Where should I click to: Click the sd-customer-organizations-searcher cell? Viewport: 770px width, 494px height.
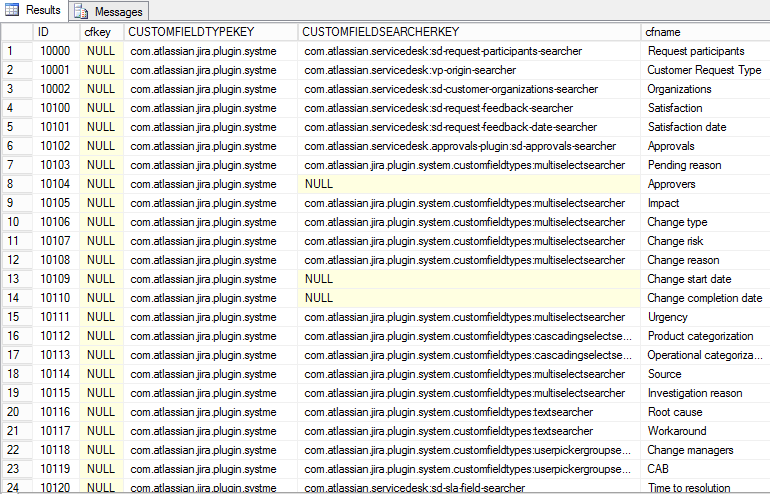(469, 89)
